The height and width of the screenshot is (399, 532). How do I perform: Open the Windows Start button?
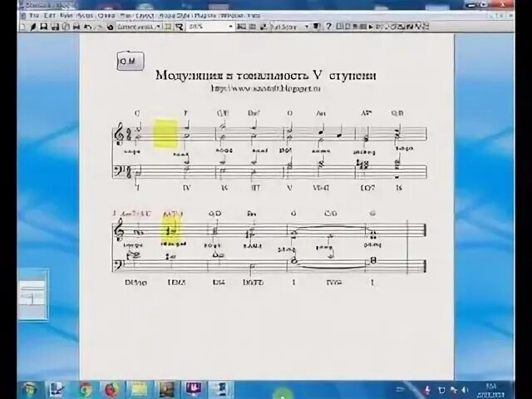click(30, 390)
